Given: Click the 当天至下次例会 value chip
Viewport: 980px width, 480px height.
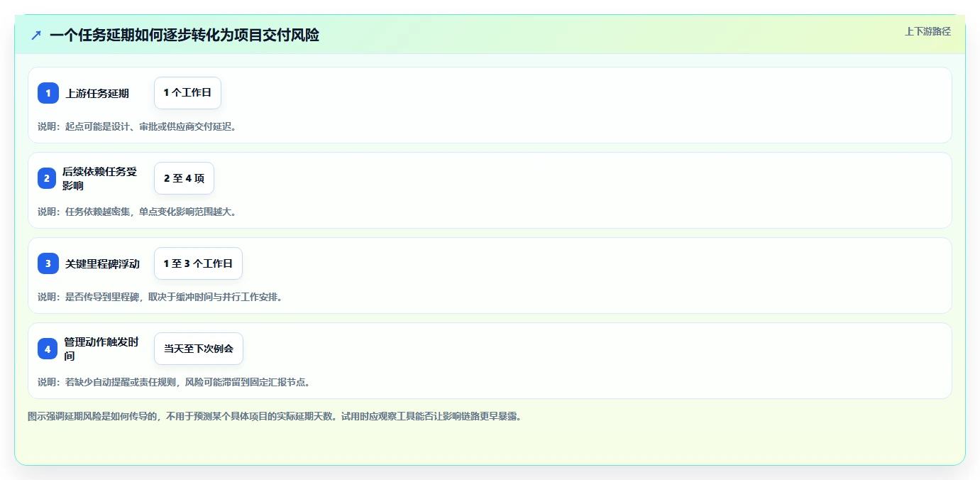Looking at the screenshot, I should pos(199,349).
